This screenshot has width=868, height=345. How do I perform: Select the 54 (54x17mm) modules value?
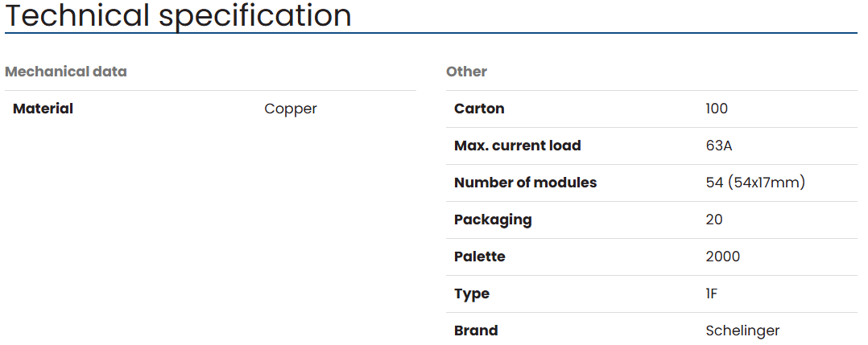click(755, 183)
